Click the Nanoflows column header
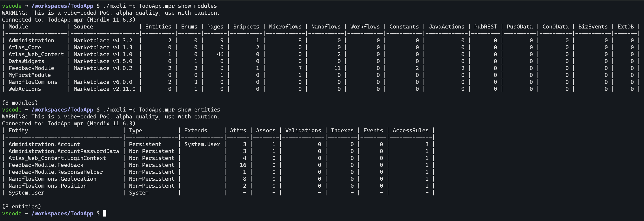 326,26
